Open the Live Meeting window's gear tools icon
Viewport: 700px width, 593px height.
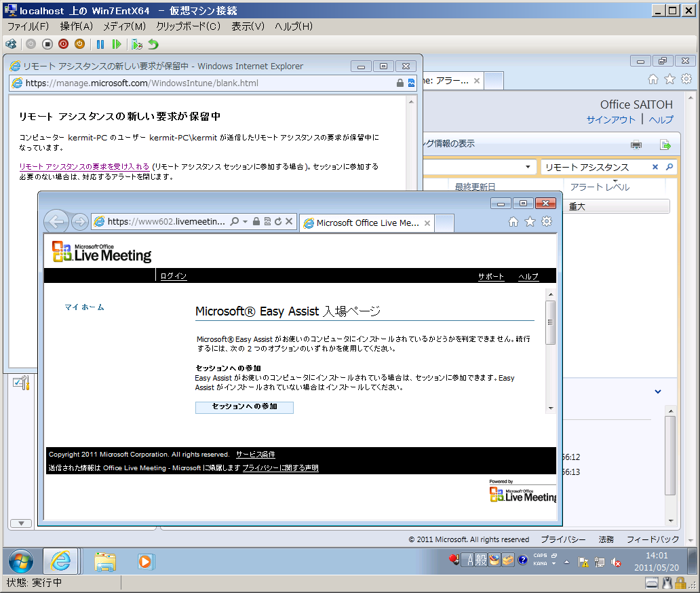click(547, 222)
